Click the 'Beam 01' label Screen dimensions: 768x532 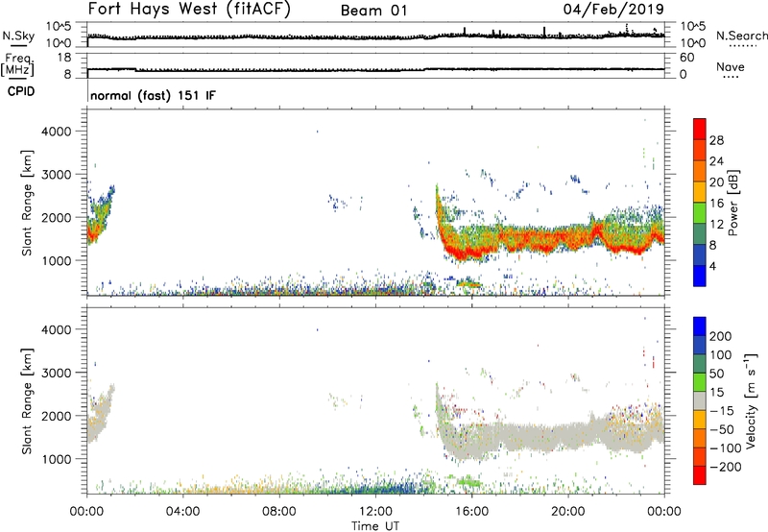click(374, 11)
